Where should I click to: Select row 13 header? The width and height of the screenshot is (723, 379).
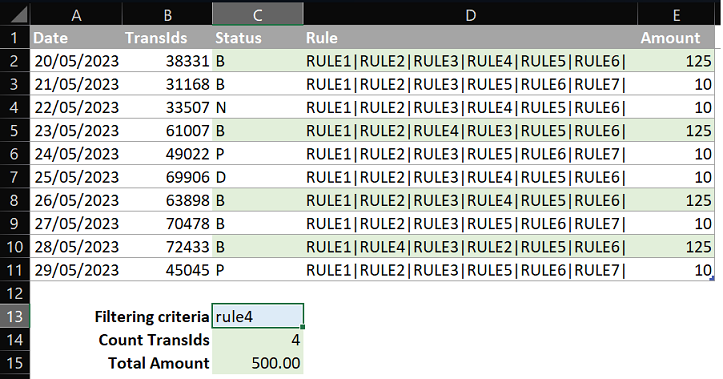click(15, 316)
